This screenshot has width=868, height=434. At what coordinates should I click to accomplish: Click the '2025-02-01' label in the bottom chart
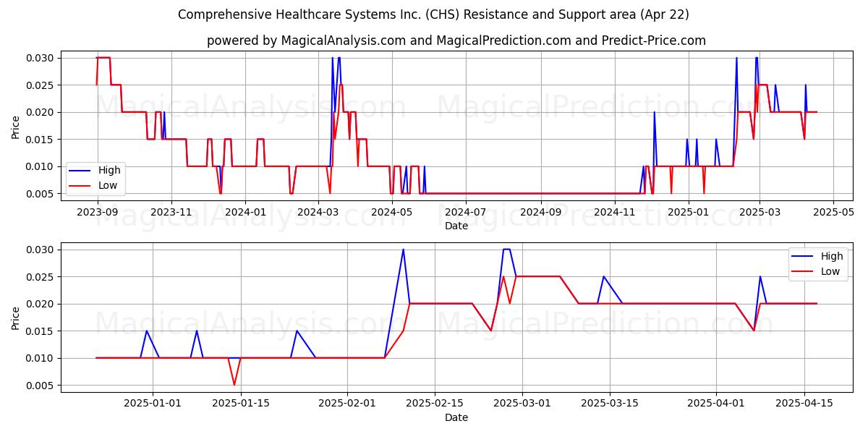[346, 404]
